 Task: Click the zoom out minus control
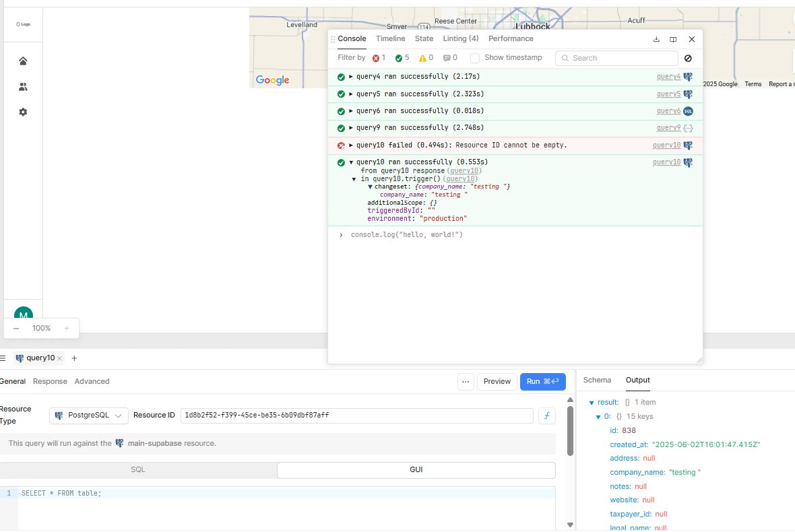[x=15, y=328]
